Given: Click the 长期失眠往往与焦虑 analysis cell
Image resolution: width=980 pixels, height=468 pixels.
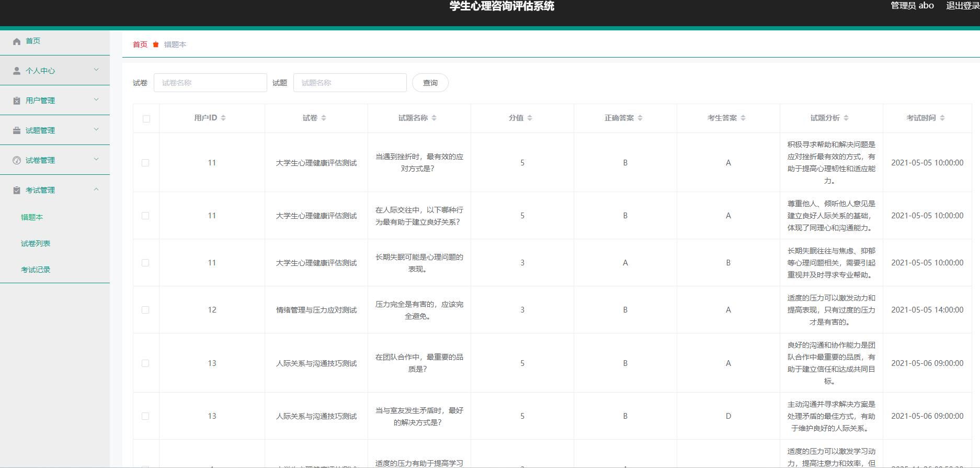Looking at the screenshot, I should pyautogui.click(x=831, y=263).
